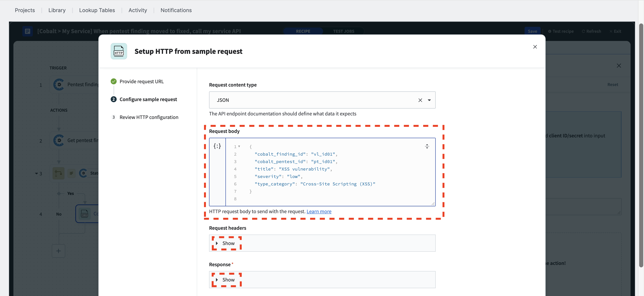Click the Request headers label
The height and width of the screenshot is (296, 644).
[228, 228]
